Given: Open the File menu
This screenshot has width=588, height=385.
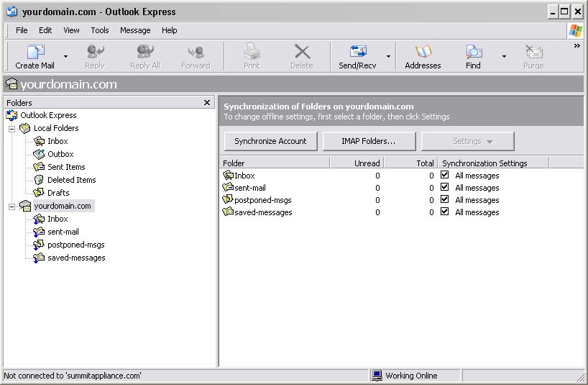Looking at the screenshot, I should coord(22,30).
